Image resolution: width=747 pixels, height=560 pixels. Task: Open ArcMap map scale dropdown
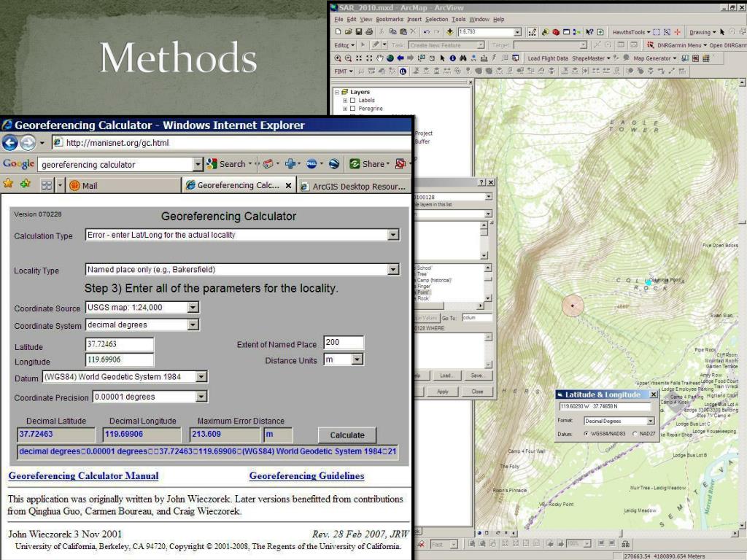pyautogui.click(x=517, y=32)
